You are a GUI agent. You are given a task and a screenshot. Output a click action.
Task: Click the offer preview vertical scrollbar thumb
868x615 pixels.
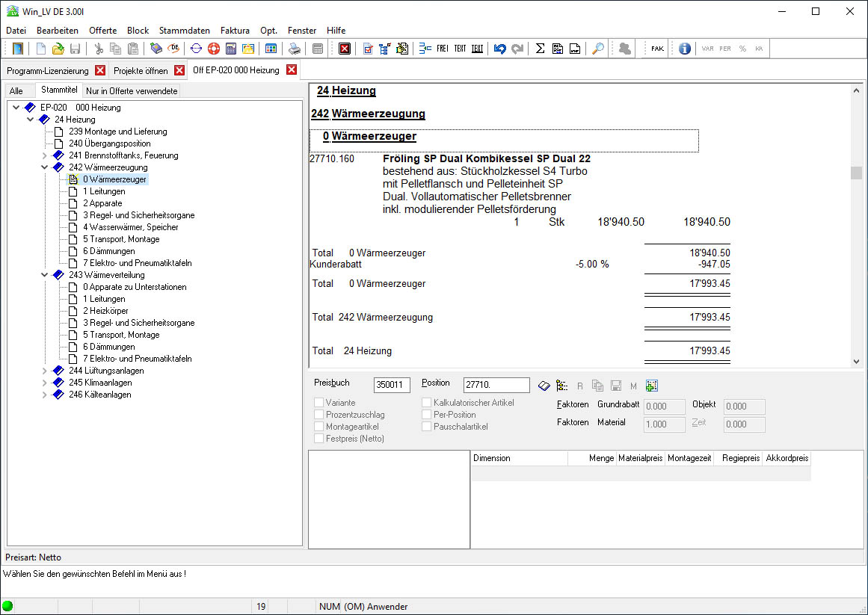[856, 173]
